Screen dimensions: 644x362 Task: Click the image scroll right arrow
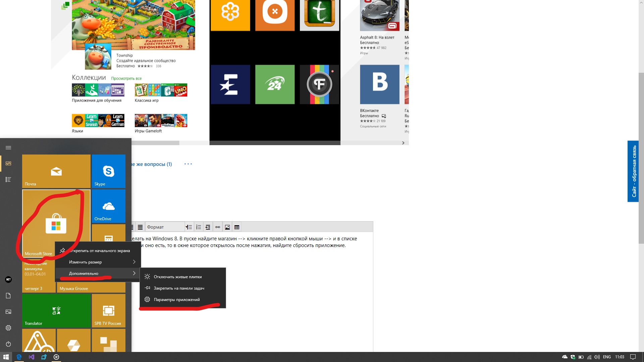[403, 143]
